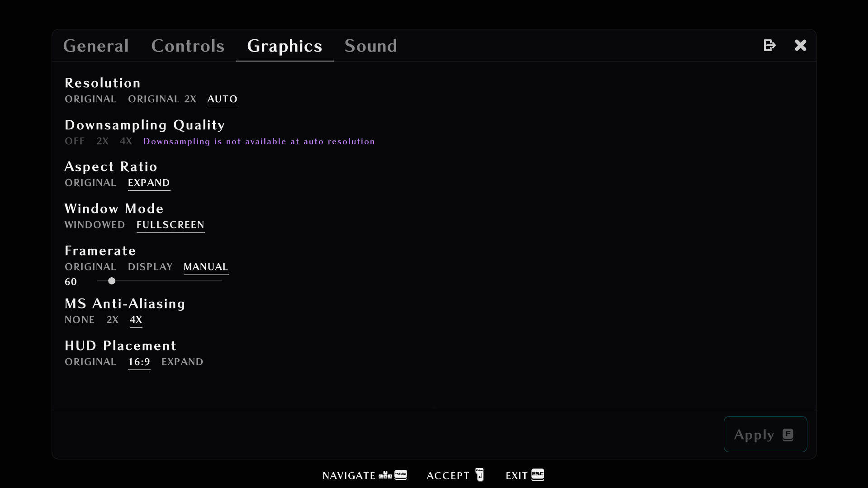868x488 pixels.
Task: Set Aspect Ratio to Original
Action: tap(90, 183)
